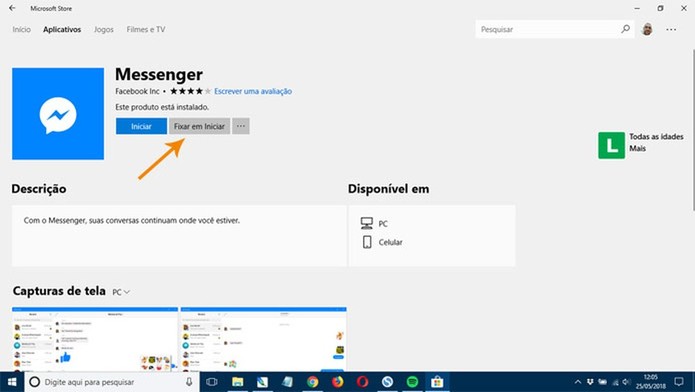Open Task View from the taskbar

[212, 382]
